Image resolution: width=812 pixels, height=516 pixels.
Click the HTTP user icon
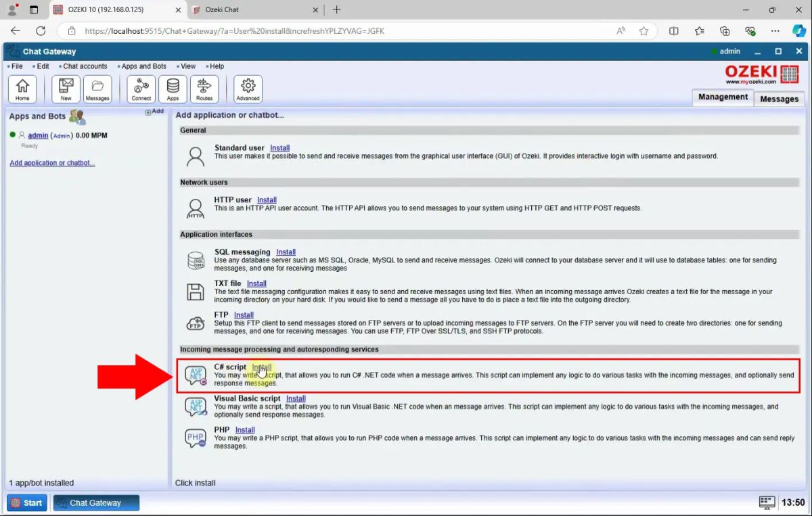196,208
